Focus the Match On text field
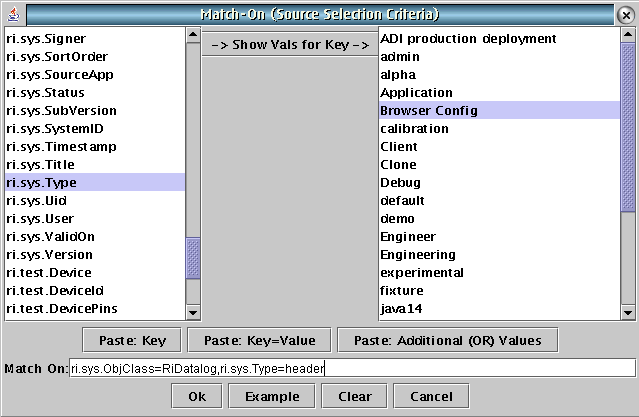639x417 pixels. coord(352,368)
